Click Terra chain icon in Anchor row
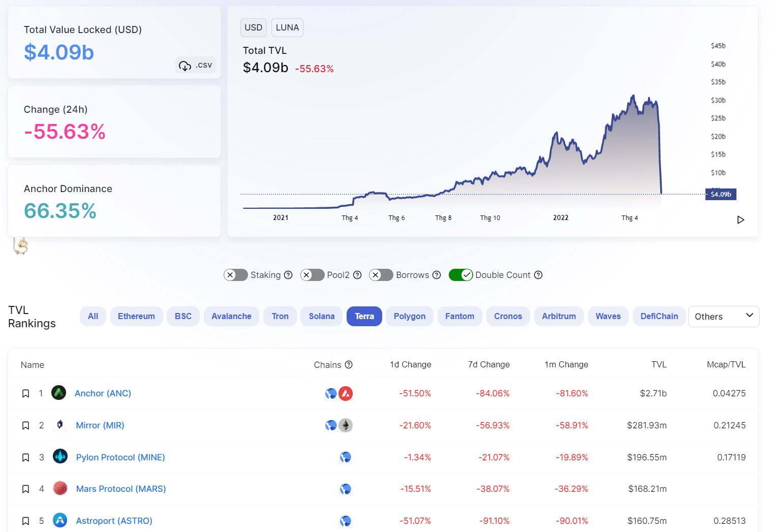Screen dimensions: 771x532 point(331,393)
